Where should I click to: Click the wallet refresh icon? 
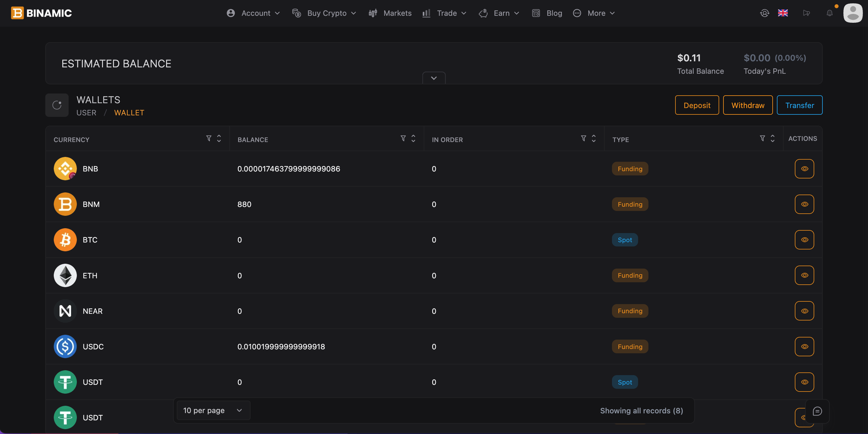click(57, 105)
